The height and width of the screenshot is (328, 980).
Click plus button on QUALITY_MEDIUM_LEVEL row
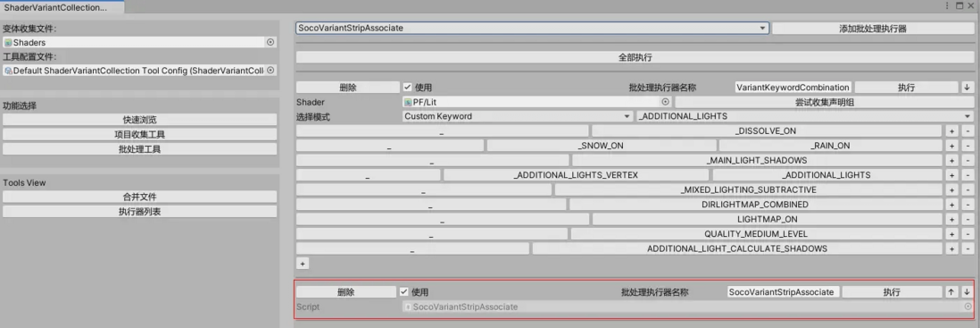click(x=951, y=234)
